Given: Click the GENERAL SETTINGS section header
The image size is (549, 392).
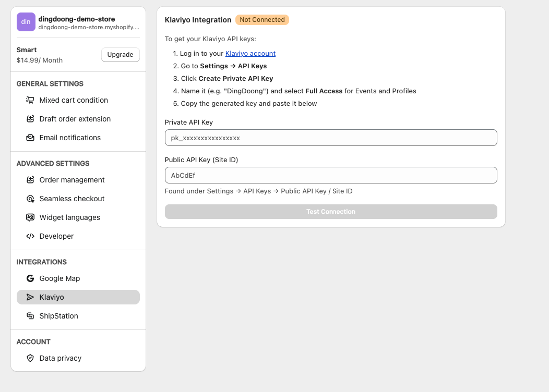Looking at the screenshot, I should coord(50,83).
